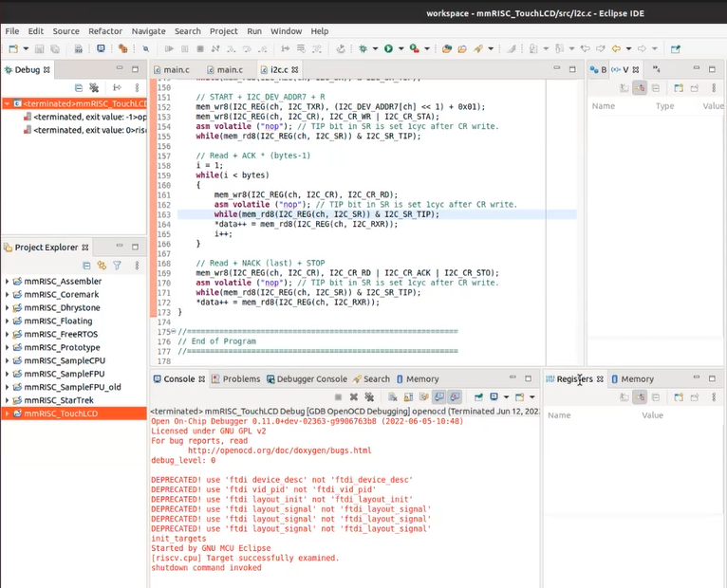Select the mmRISC_StarTrek project
727x588 pixels.
pyautogui.click(x=58, y=400)
